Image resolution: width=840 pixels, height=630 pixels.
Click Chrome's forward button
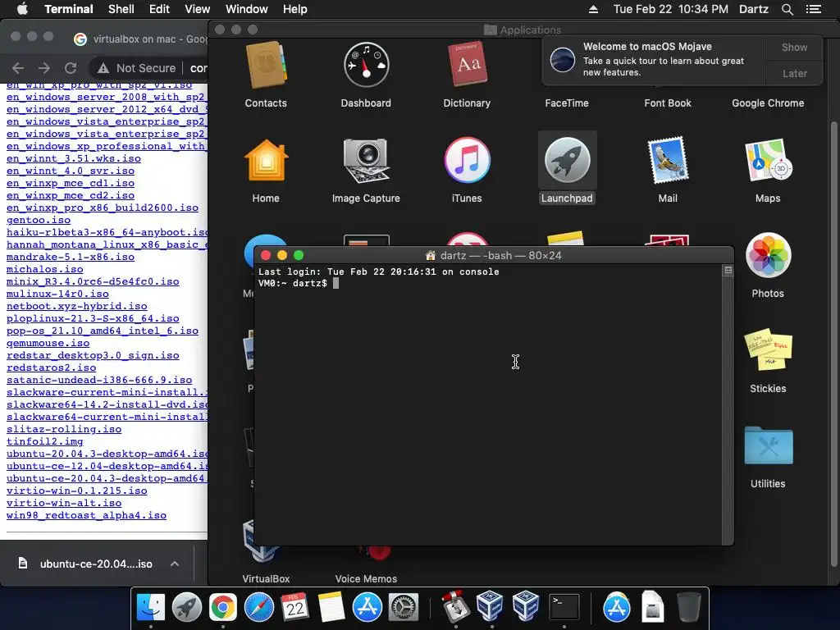click(44, 68)
